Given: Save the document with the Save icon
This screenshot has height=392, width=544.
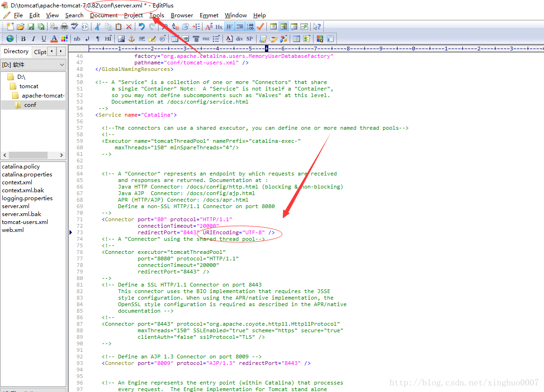Looking at the screenshot, I should [x=30, y=27].
